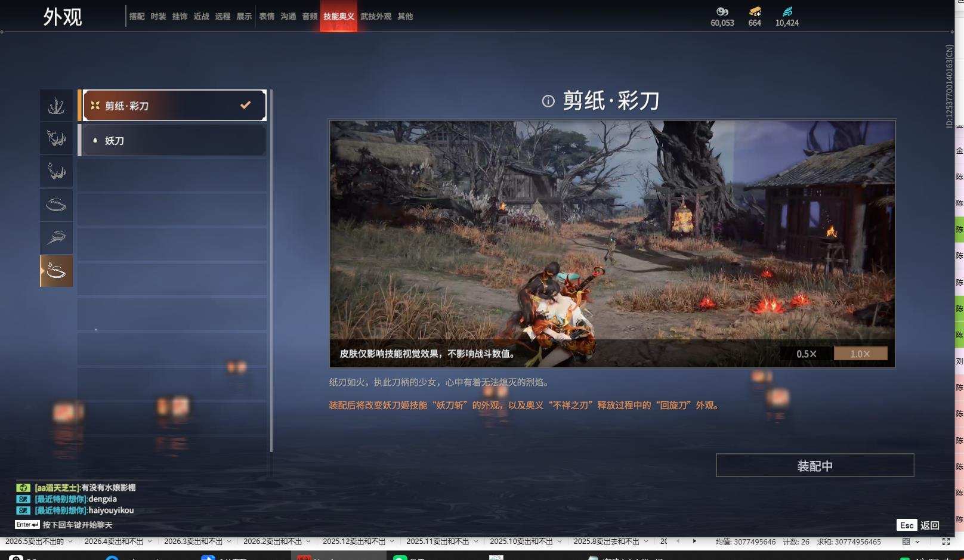This screenshot has width=964, height=560.
Task: Select the highlighted 技能奥义 tab
Action: coord(339,17)
